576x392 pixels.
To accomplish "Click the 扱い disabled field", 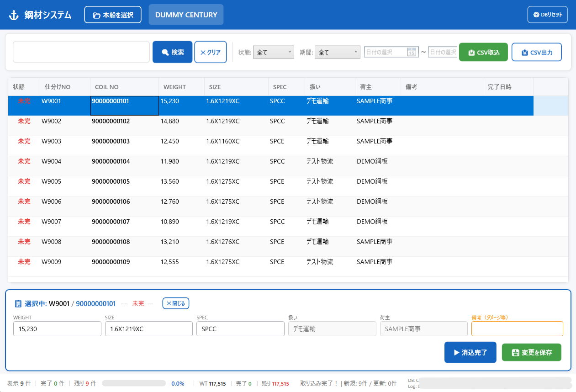I will (x=332, y=328).
